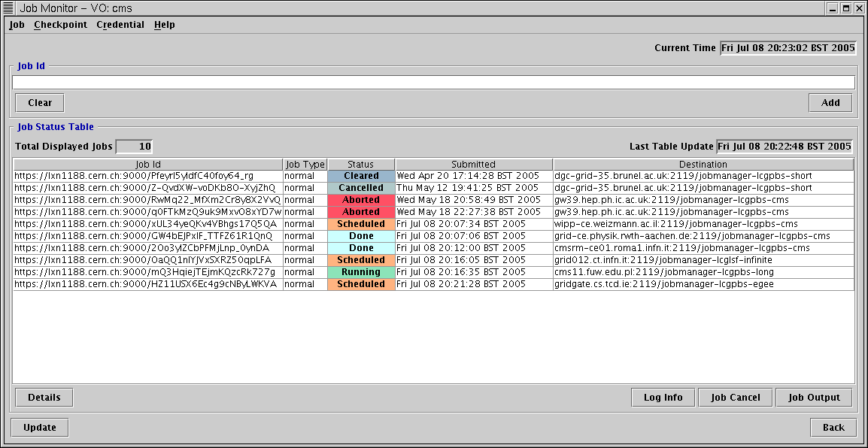Open Job Output for selected job
The width and height of the screenshot is (868, 448).
813,398
